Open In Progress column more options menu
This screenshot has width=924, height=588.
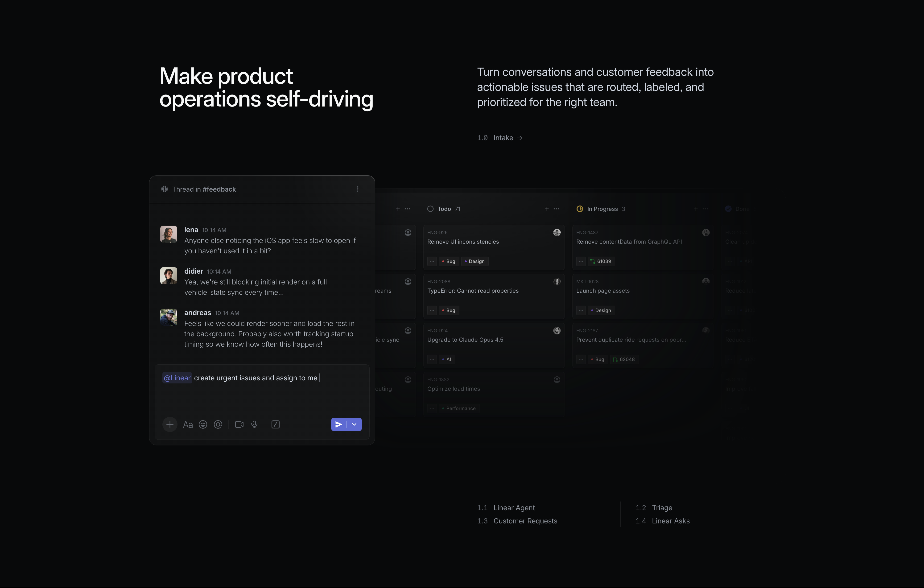(x=705, y=209)
